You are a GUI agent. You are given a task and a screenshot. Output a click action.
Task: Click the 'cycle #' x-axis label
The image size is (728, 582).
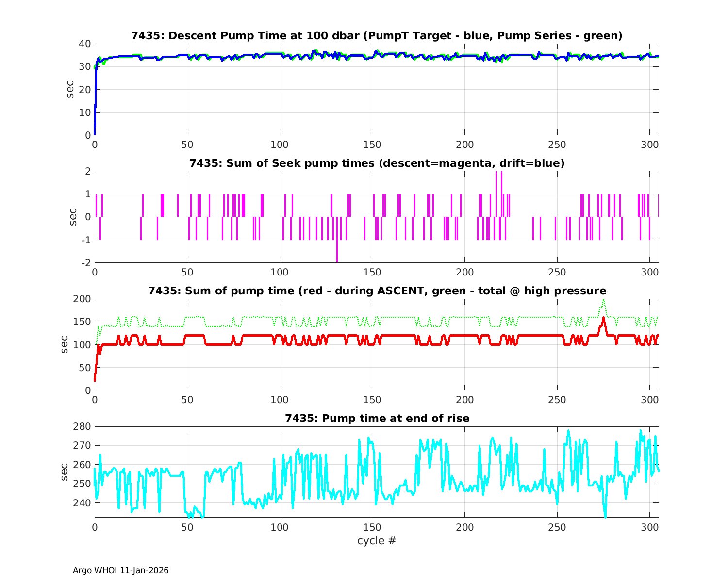(x=377, y=540)
